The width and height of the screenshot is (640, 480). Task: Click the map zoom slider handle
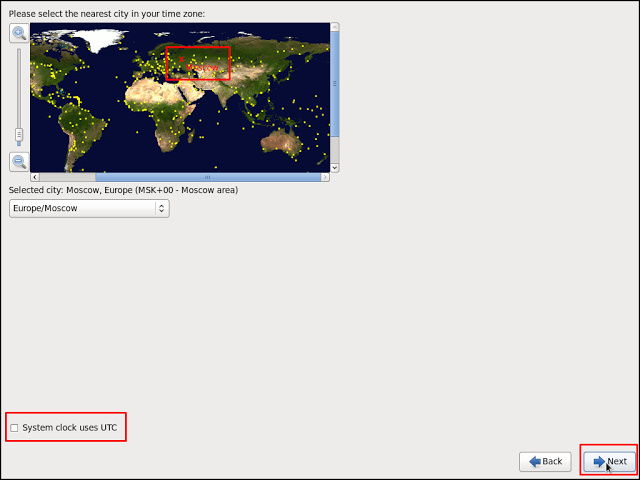(x=19, y=134)
